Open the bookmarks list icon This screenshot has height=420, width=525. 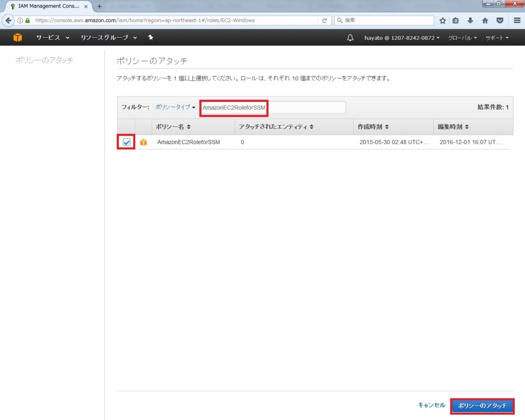(455, 20)
